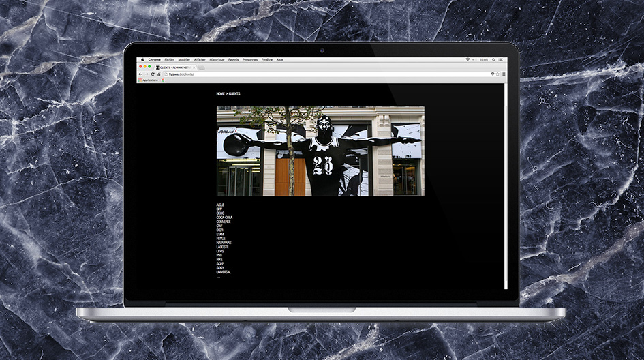
Task: Click the Wi-Fi status icon
Action: pyautogui.click(x=467, y=59)
